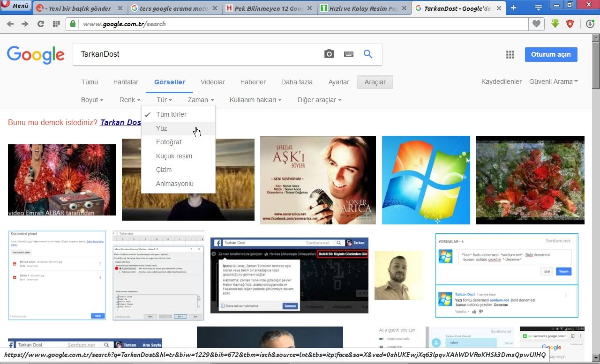Close the 'ters google arama' tab

click(x=216, y=8)
